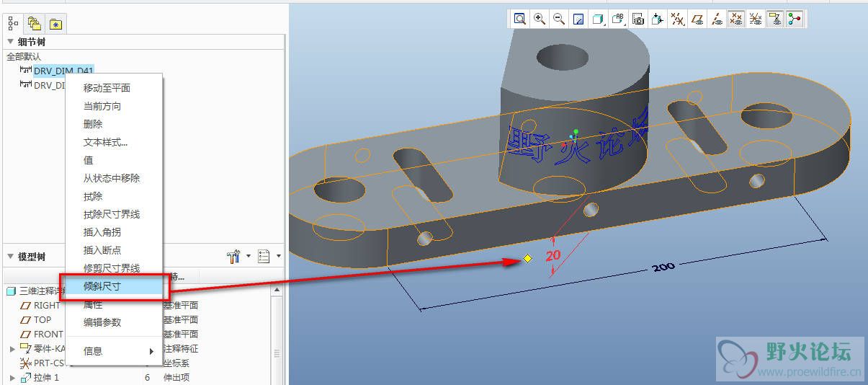Toggle spin center display
The height and width of the screenshot is (385, 868).
pyautogui.click(x=795, y=19)
